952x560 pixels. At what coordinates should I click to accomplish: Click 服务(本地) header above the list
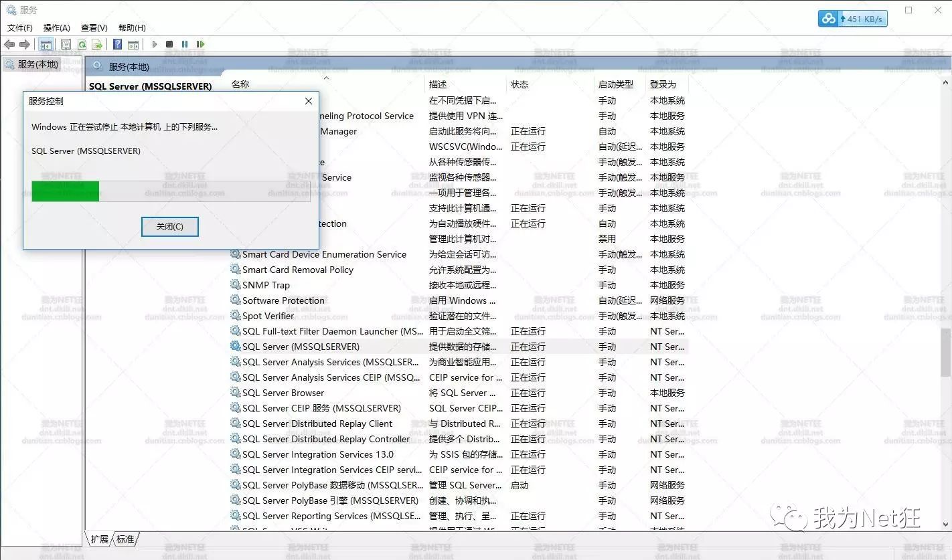click(129, 67)
